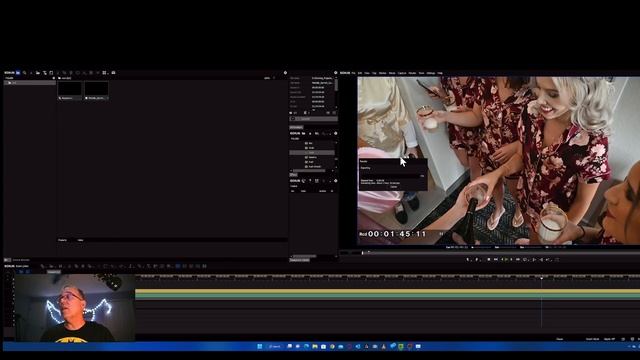
Task: Select the first clip thumbnail in the Bin
Action: tap(70, 90)
